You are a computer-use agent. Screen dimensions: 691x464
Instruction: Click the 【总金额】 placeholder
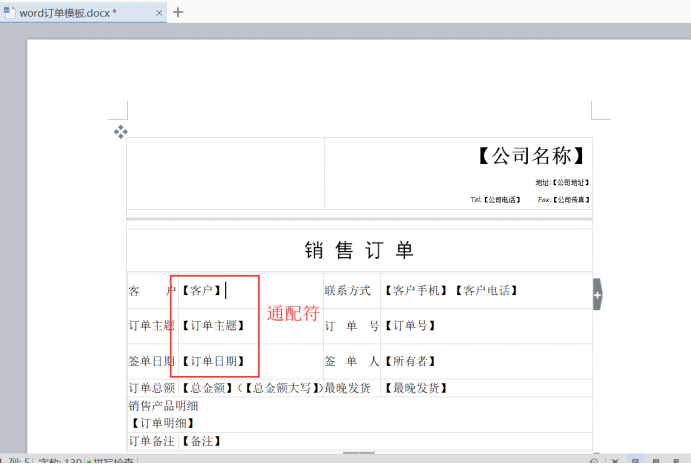[x=208, y=388]
